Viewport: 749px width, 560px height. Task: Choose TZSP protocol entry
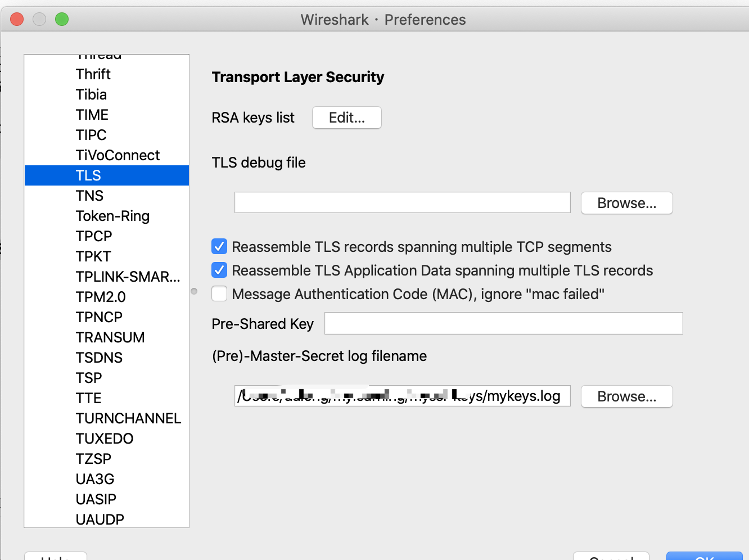click(x=107, y=459)
